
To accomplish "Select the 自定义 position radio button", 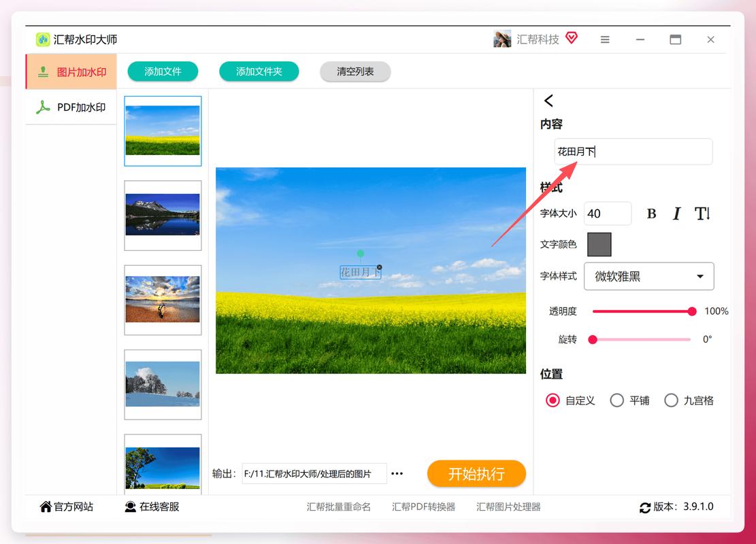I will [x=553, y=401].
